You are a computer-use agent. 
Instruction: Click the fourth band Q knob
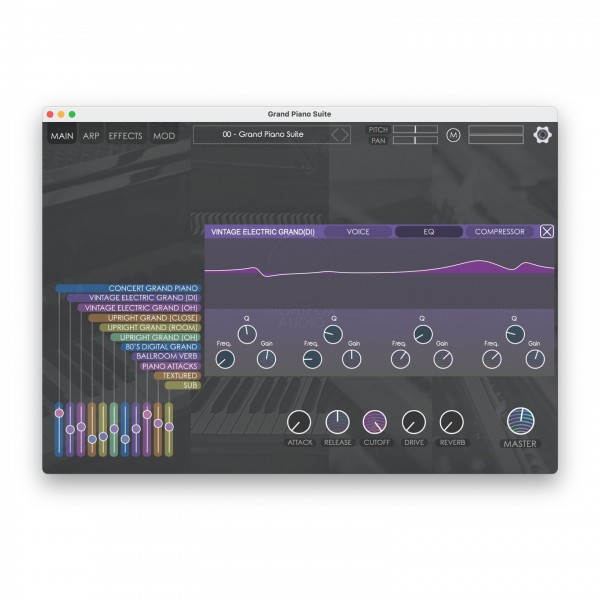pos(515,334)
